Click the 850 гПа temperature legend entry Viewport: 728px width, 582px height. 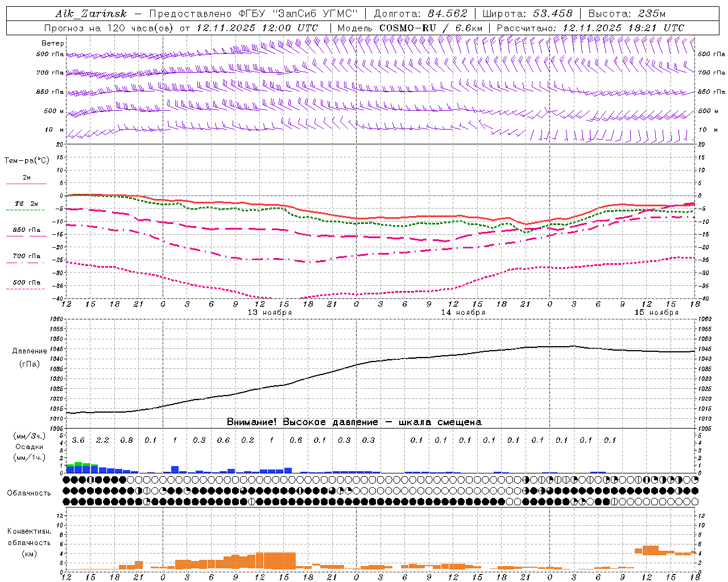(x=26, y=230)
